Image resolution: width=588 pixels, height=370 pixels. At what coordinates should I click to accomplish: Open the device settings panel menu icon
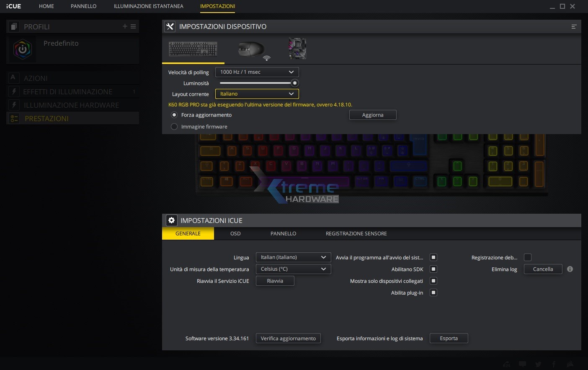[574, 26]
